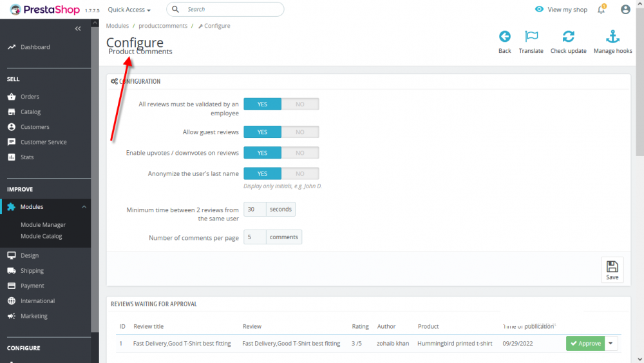Viewport: 644px width, 363px height.
Task: Open Module Manager in sidebar
Action: tap(43, 225)
